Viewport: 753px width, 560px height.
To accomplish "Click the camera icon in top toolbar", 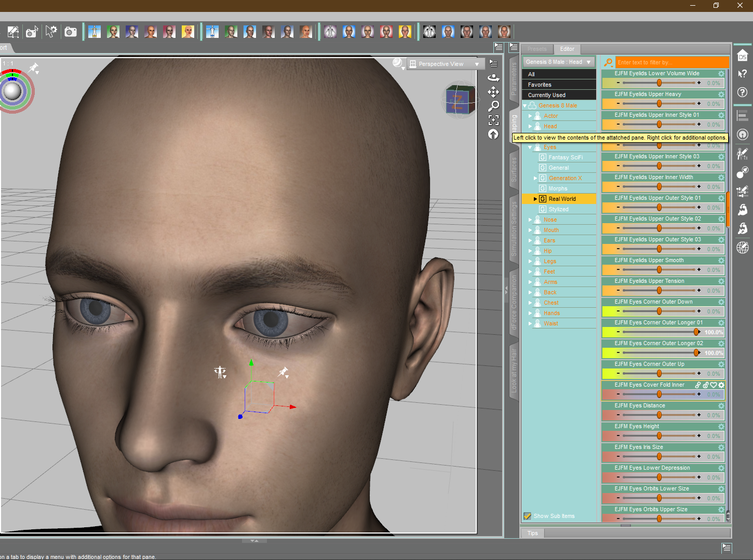I will [x=71, y=32].
